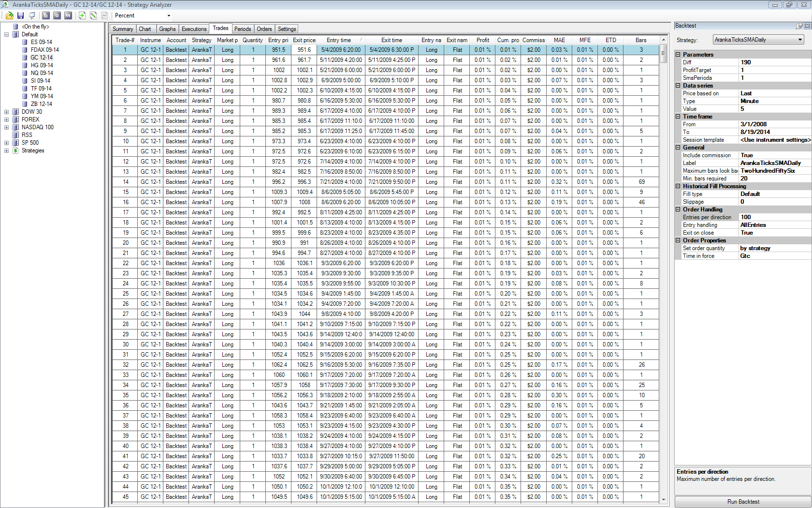Switch to the Orders tab
Viewport: 812px width, 508px height.
click(x=264, y=29)
